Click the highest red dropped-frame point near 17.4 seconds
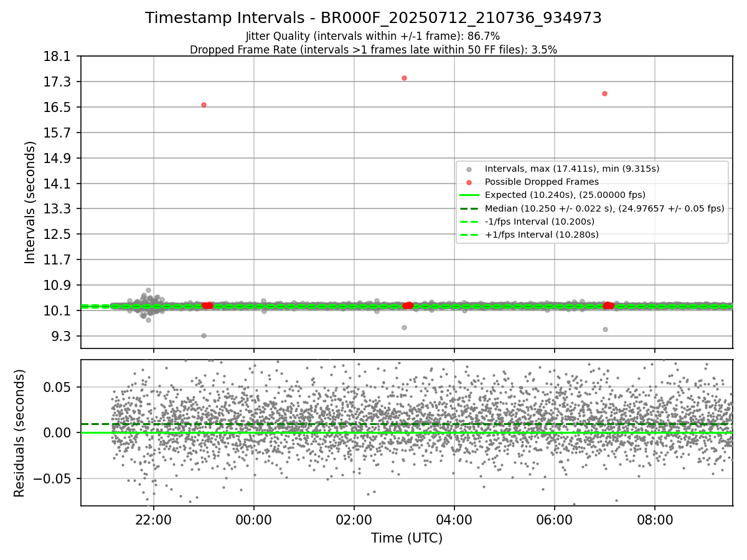 pos(404,78)
